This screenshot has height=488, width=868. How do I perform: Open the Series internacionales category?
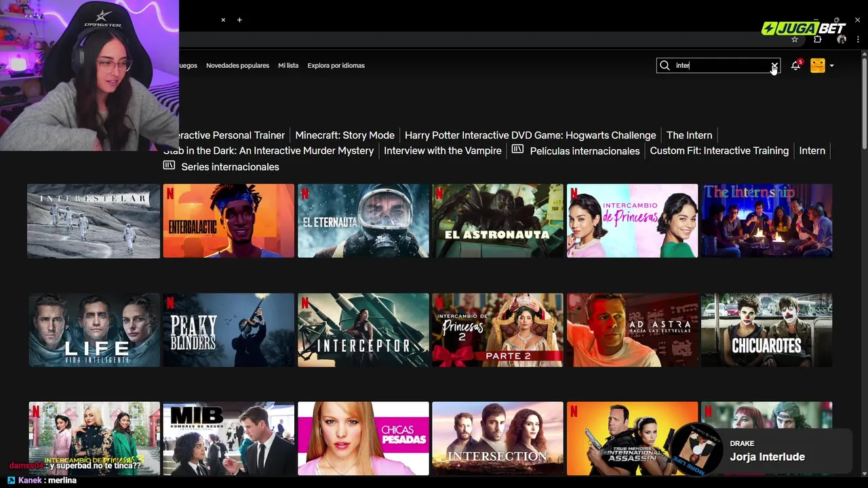pyautogui.click(x=230, y=167)
